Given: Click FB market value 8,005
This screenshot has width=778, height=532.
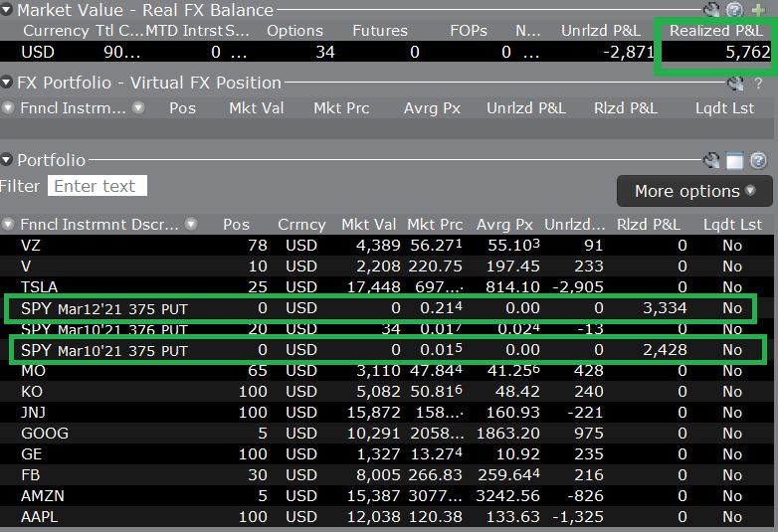Looking at the screenshot, I should click(x=378, y=475).
